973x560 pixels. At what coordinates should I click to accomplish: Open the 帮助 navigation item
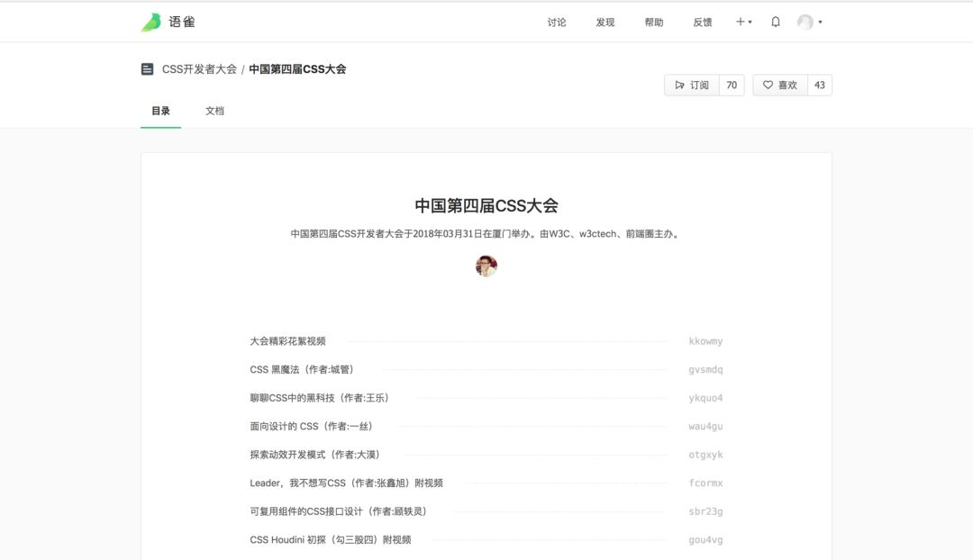click(654, 23)
